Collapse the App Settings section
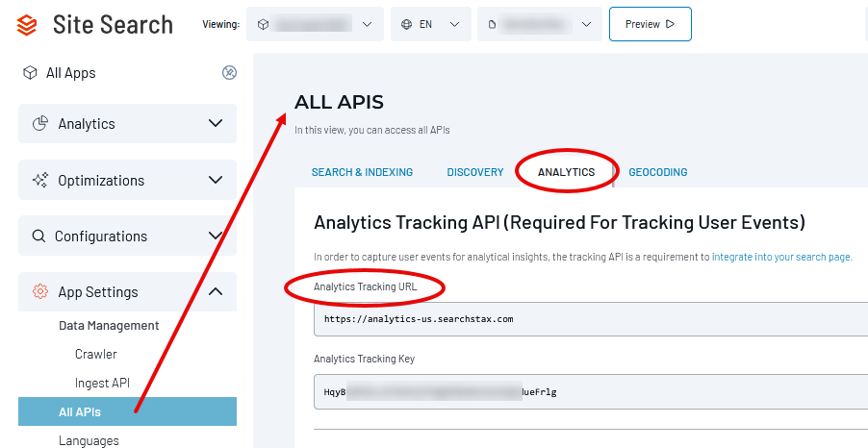The height and width of the screenshot is (448, 868). pos(127,291)
